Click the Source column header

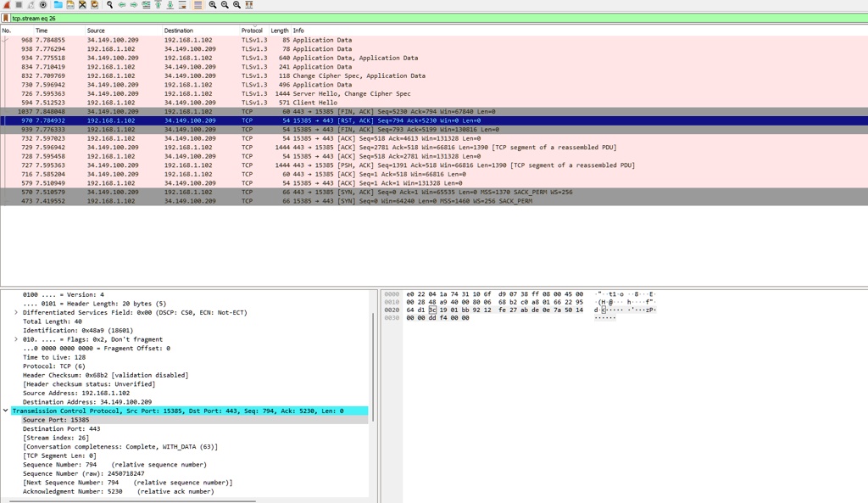click(x=96, y=31)
